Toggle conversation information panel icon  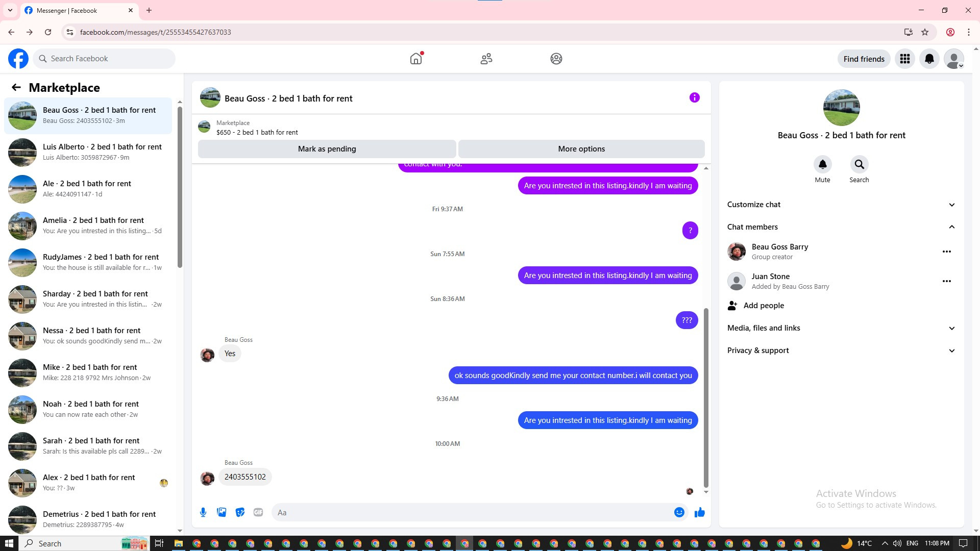694,97
